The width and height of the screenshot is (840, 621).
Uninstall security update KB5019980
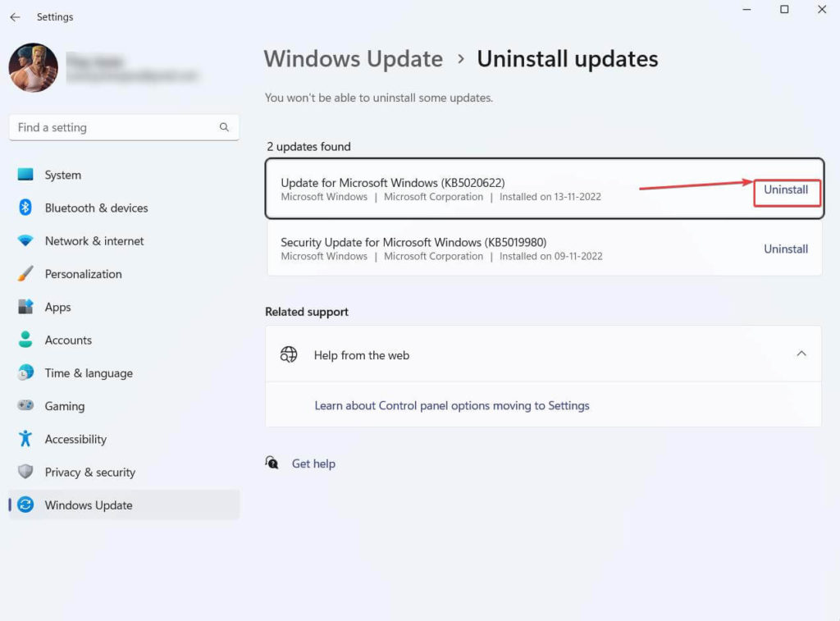[x=786, y=249]
